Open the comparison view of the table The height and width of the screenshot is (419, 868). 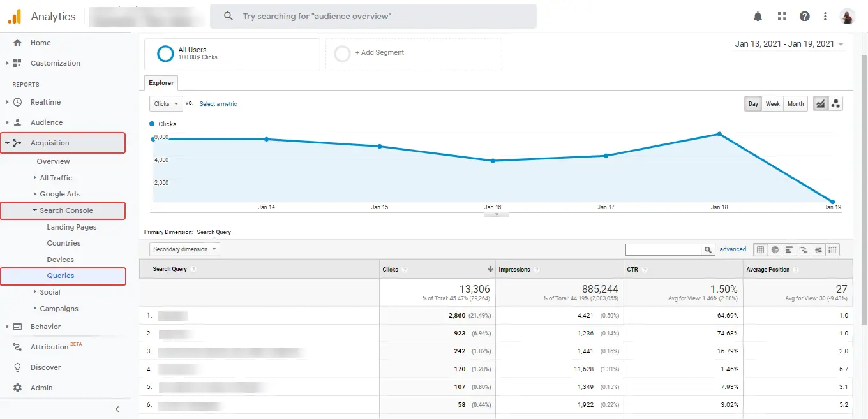tap(804, 249)
